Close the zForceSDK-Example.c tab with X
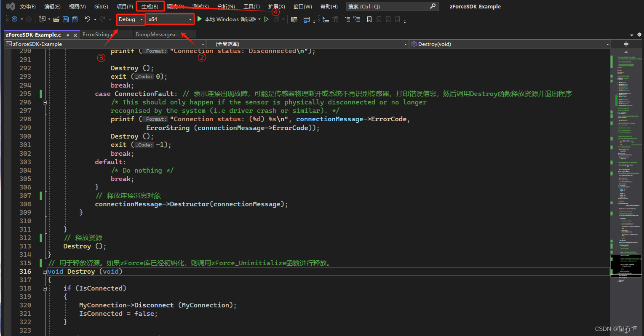Screen dimensions: 644x336 tap(75, 35)
